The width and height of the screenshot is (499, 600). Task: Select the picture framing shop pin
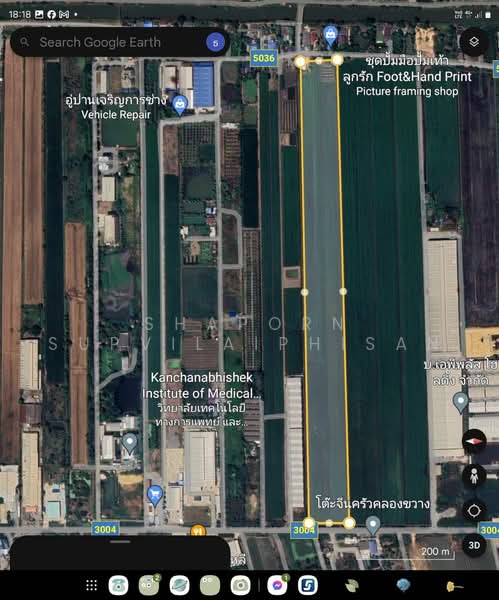point(330,36)
